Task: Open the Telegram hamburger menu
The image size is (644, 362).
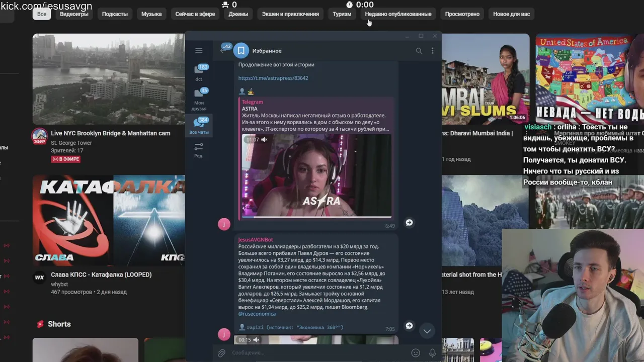Action: pos(199,50)
